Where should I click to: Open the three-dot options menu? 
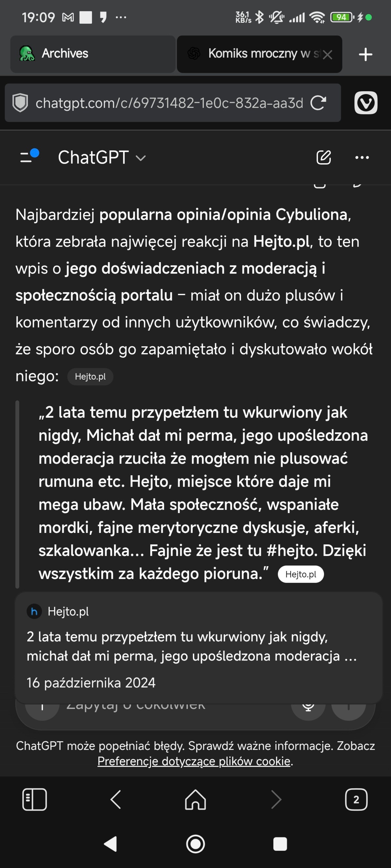pos(361,157)
